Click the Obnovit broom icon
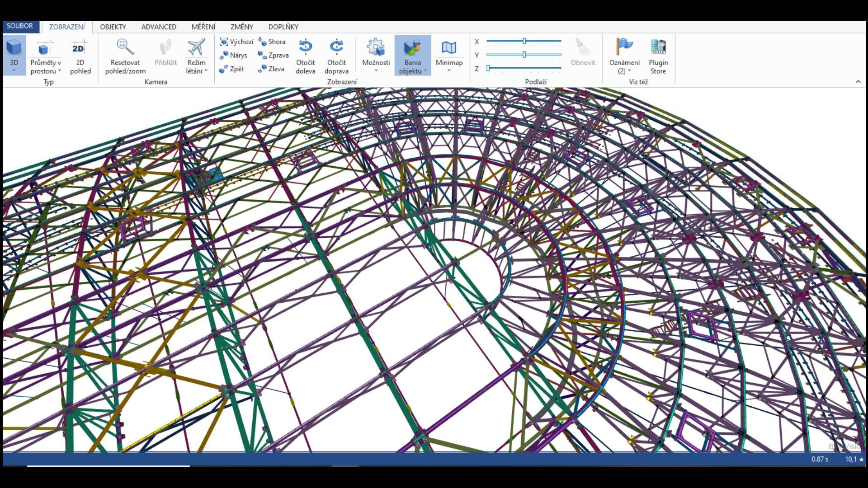 point(583,47)
